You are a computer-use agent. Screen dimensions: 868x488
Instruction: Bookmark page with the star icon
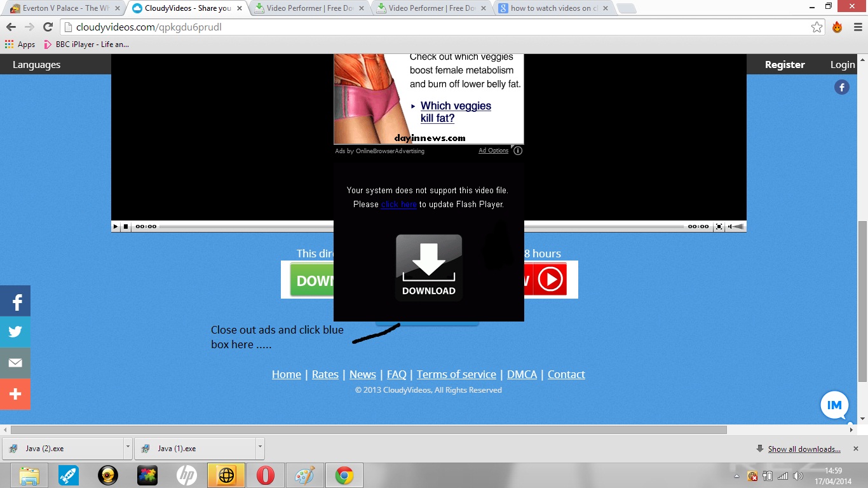[817, 27]
